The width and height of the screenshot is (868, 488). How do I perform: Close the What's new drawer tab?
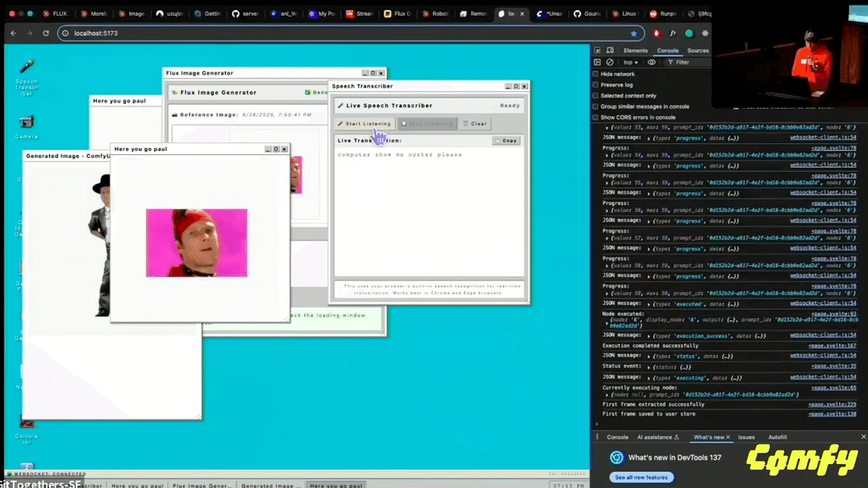click(x=728, y=437)
